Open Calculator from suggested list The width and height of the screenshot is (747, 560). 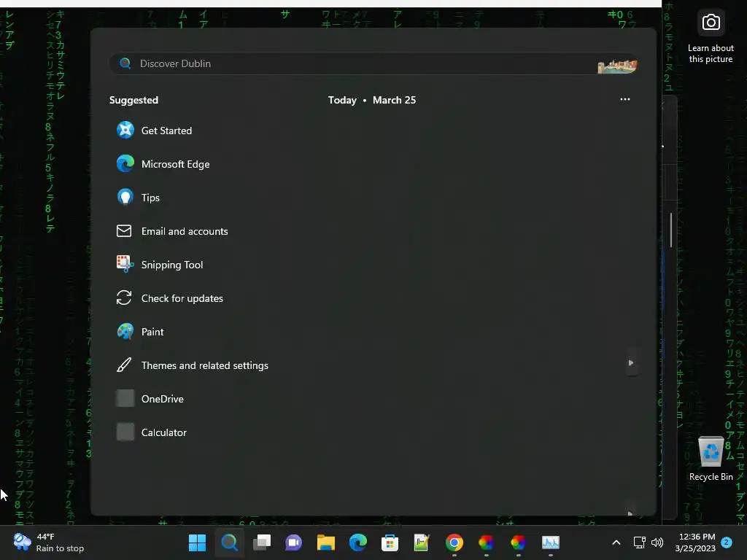(x=152, y=432)
